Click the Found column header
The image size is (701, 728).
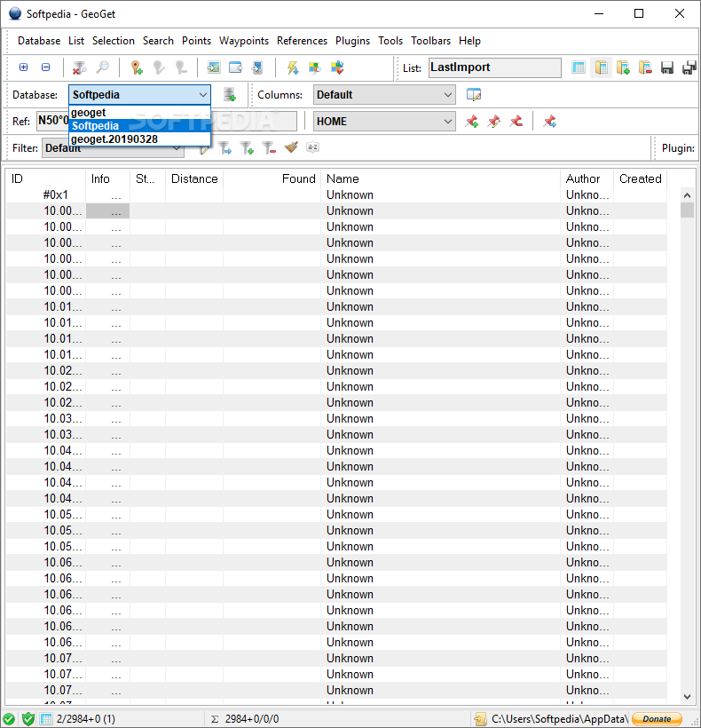coord(272,178)
